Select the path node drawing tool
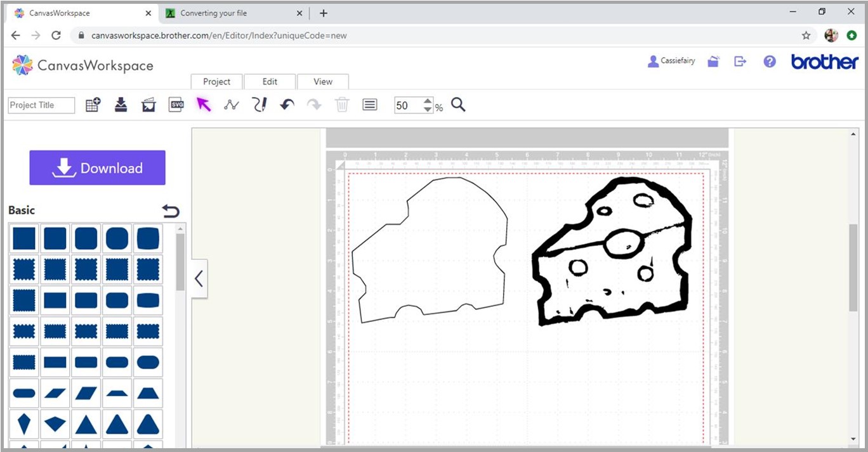The image size is (868, 452). [x=231, y=105]
